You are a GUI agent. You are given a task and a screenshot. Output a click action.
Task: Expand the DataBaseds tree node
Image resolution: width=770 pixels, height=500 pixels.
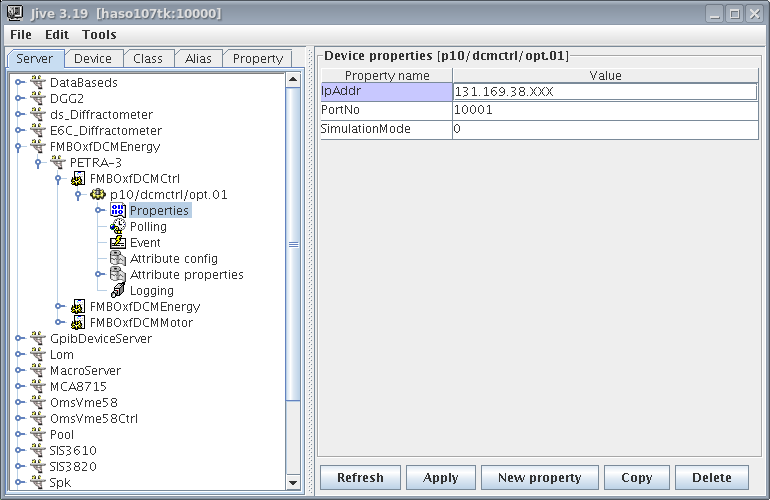18,82
